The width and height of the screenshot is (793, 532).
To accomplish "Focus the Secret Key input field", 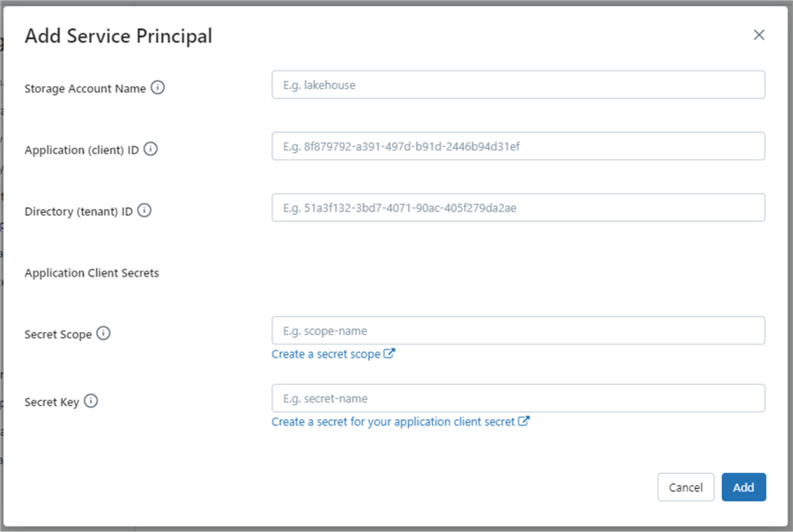I will click(518, 398).
